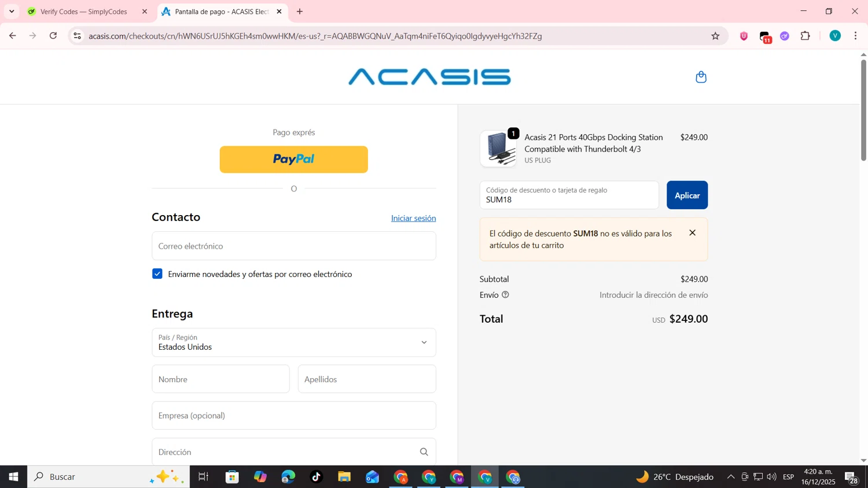This screenshot has width=868, height=488.
Task: Pay with the PayPal express button
Action: pos(294,160)
